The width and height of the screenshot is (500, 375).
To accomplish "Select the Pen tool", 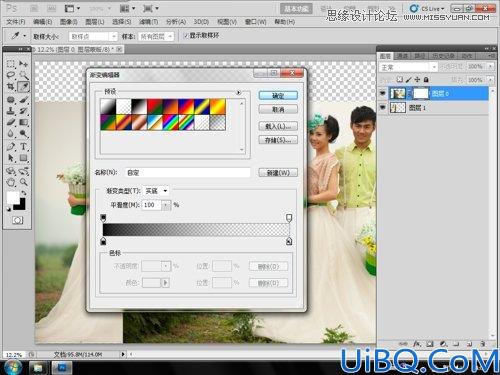I will [11, 147].
